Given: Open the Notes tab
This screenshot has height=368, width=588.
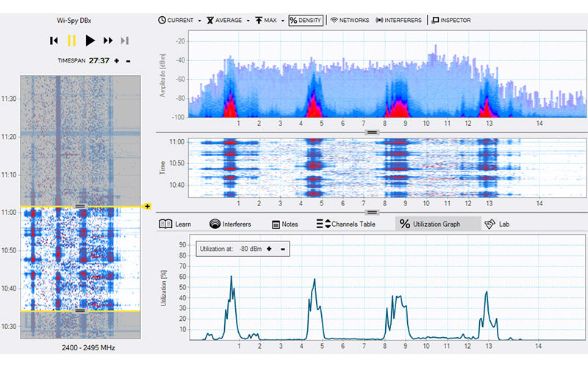Looking at the screenshot, I should (284, 224).
